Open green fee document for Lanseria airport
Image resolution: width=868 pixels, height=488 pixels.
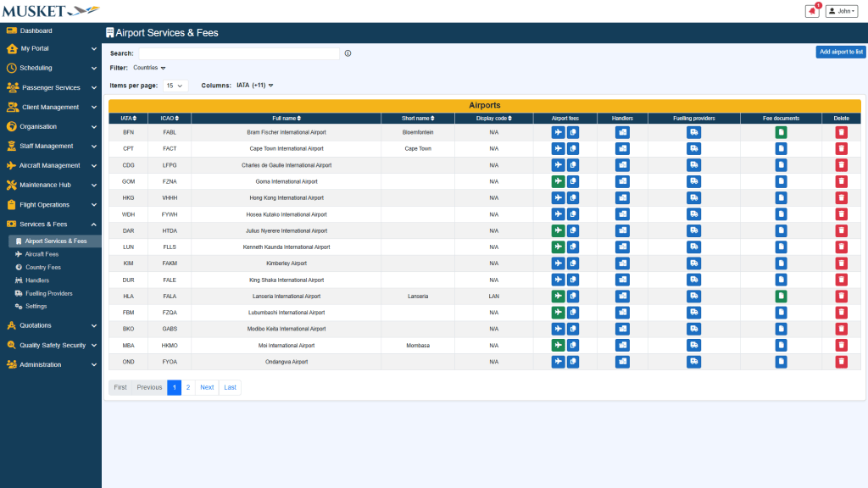pos(781,297)
